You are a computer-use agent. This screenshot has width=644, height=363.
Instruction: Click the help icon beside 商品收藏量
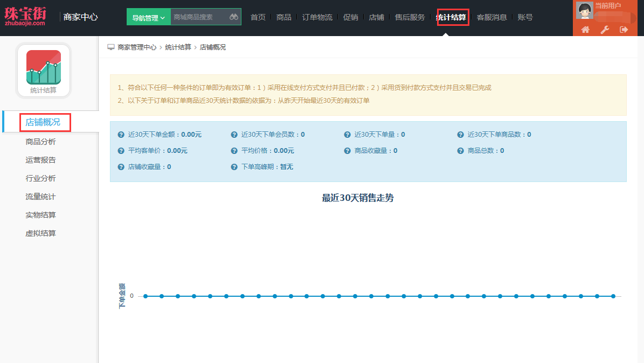click(x=348, y=151)
